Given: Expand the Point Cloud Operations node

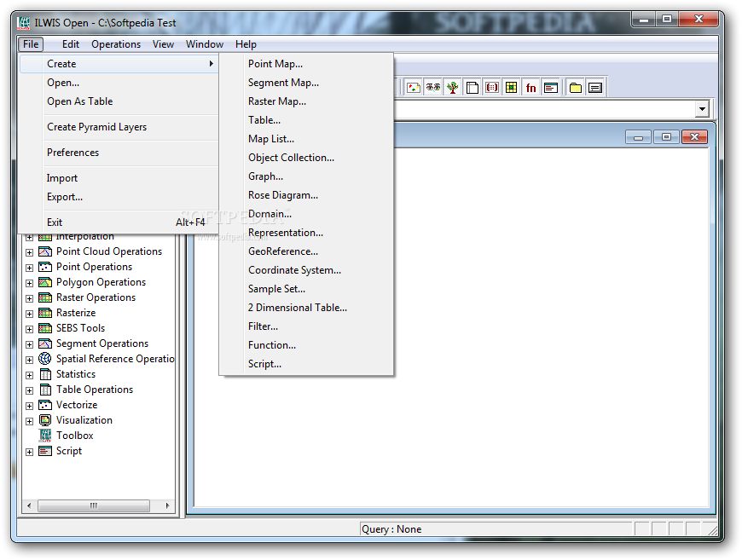Looking at the screenshot, I should pyautogui.click(x=29, y=252).
